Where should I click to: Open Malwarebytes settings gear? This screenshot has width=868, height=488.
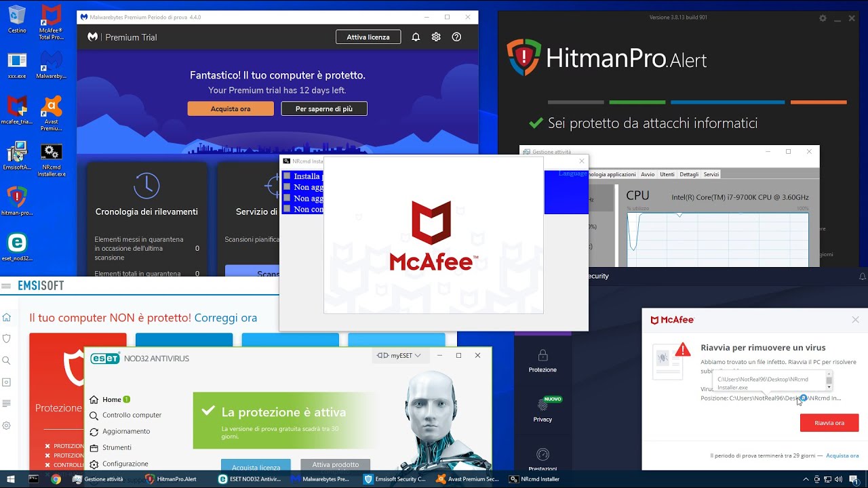coord(436,37)
